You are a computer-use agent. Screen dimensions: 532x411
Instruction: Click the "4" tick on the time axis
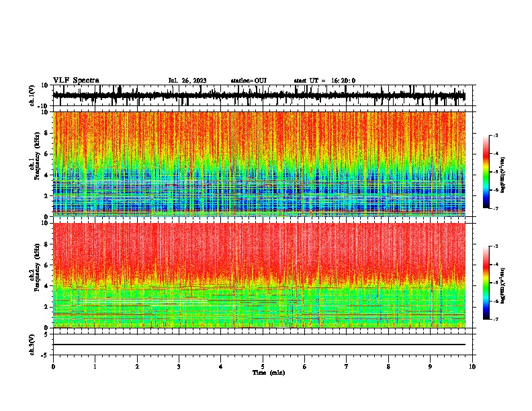221,367
